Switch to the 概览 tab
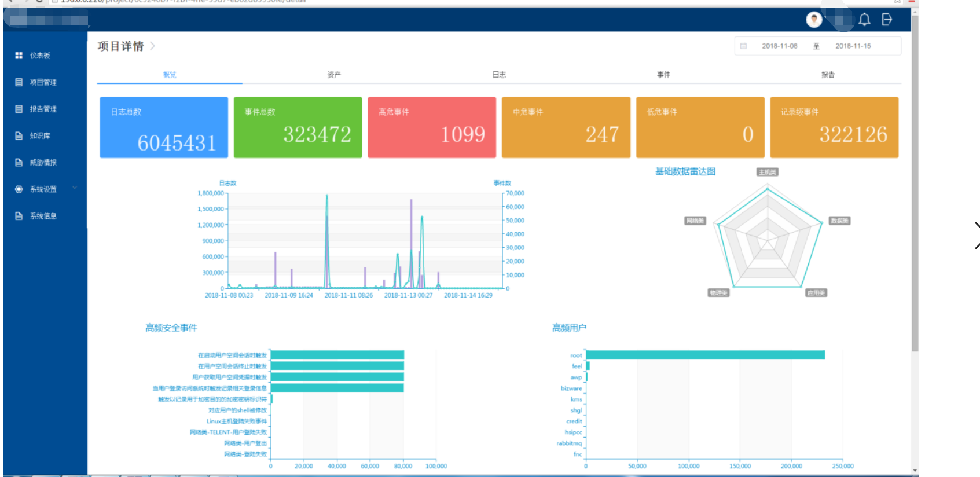The image size is (980, 477). [x=170, y=75]
